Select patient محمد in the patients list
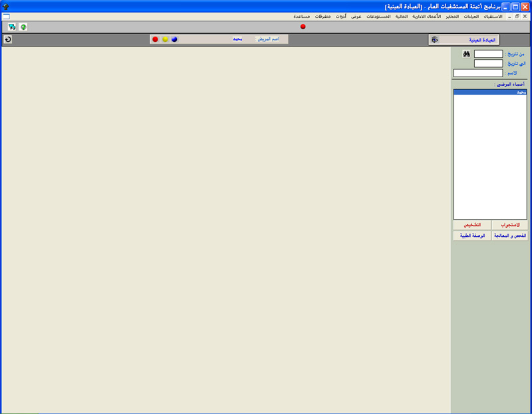 tap(489, 93)
